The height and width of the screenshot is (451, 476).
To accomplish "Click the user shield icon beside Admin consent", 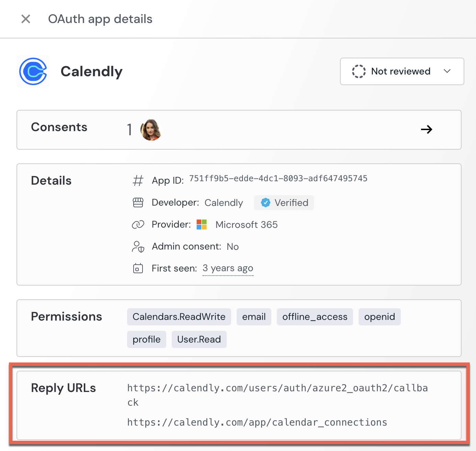I will (x=138, y=246).
